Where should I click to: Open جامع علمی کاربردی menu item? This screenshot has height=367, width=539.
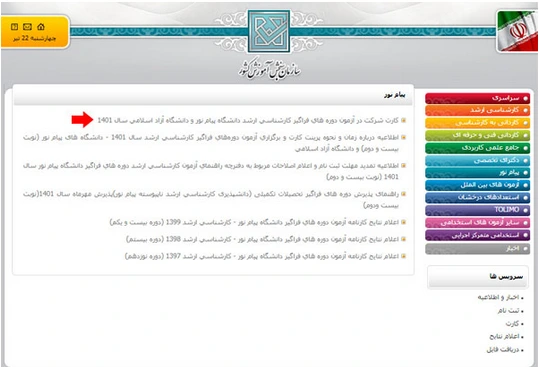tap(477, 148)
